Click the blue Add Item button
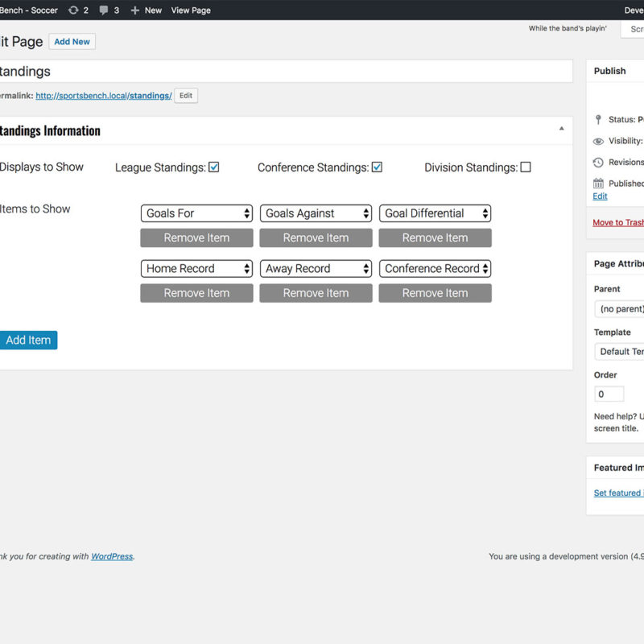Screen dimensions: 644x644 pyautogui.click(x=28, y=340)
